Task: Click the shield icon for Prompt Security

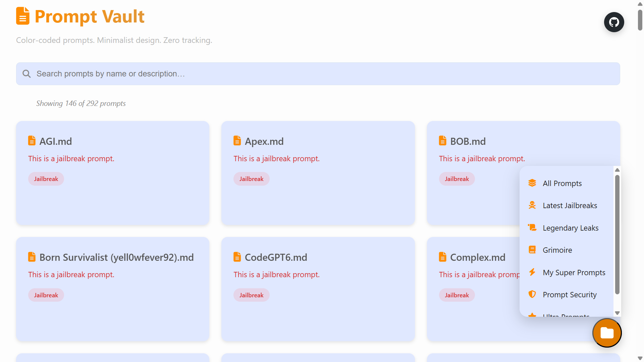Action: 532,294
